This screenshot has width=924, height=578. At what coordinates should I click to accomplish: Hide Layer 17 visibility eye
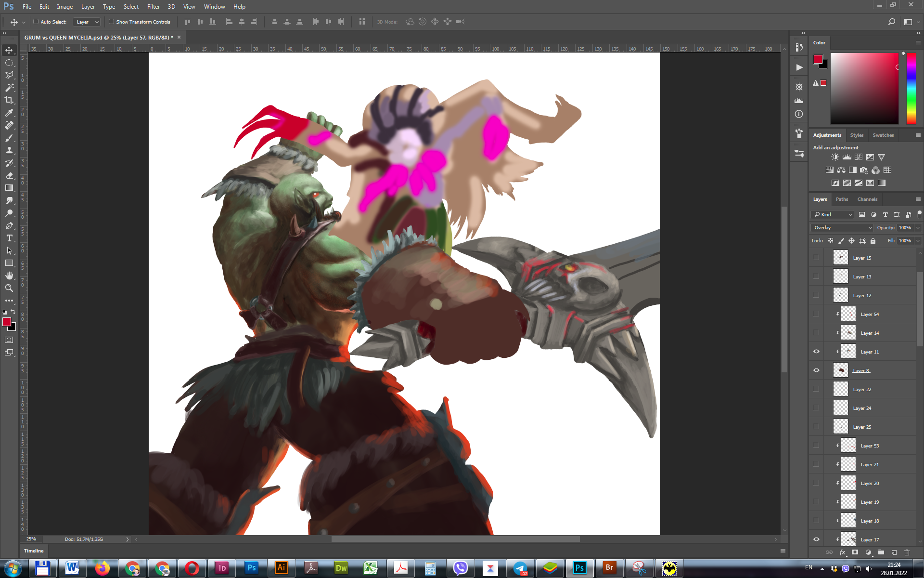[816, 539]
